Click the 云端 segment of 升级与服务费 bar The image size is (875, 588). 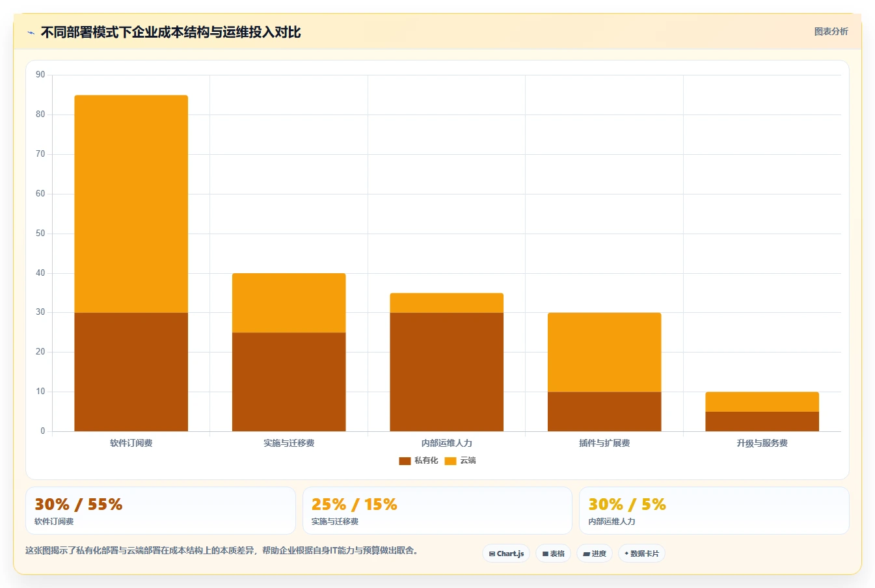(x=762, y=402)
